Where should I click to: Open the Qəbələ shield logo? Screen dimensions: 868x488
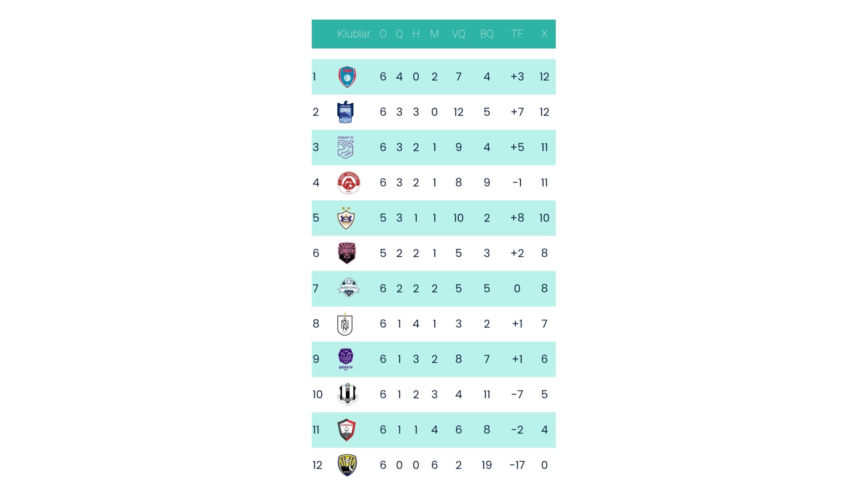pos(346,430)
